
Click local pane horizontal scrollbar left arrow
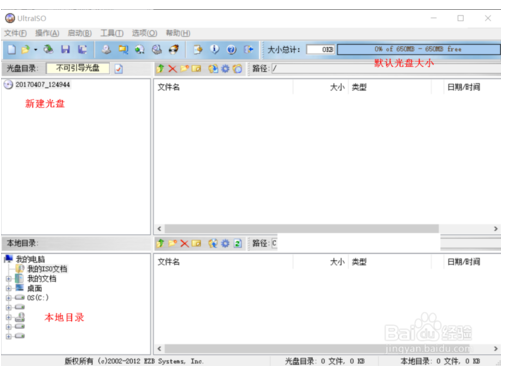159,349
